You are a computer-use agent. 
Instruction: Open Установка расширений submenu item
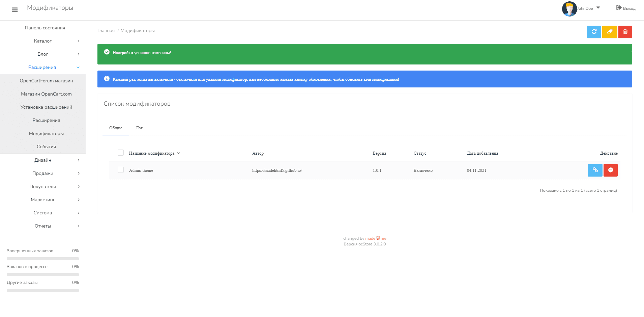pos(46,107)
